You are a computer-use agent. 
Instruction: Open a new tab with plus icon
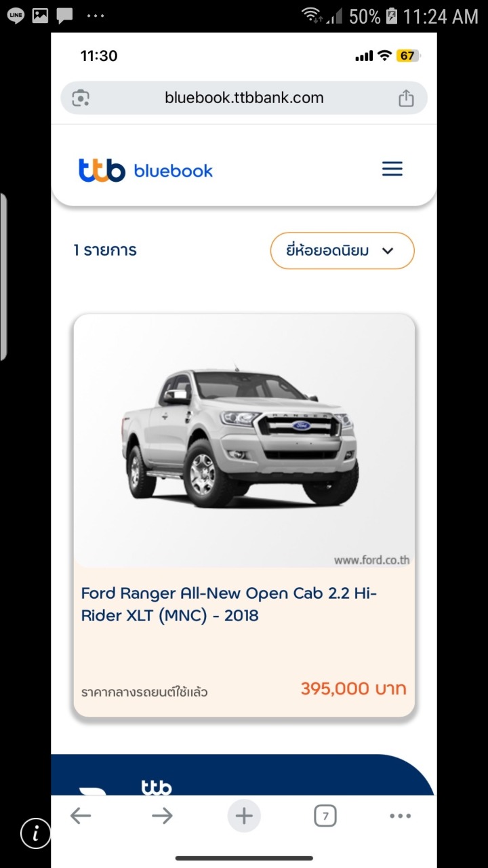click(x=244, y=816)
